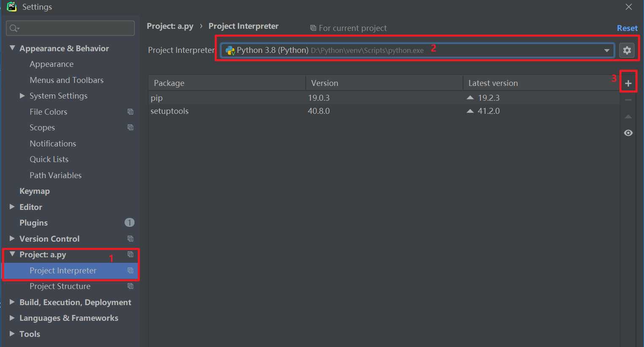Open the Keymap settings

click(x=35, y=191)
